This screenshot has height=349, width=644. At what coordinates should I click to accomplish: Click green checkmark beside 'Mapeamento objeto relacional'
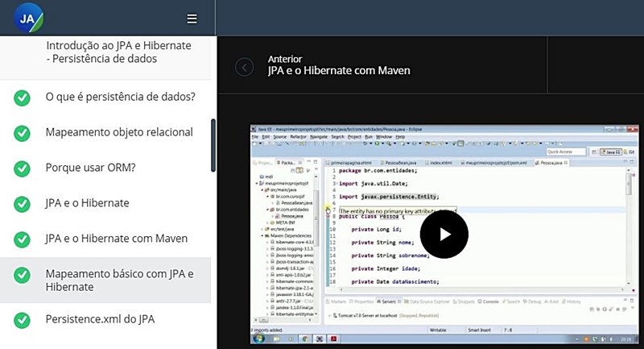(x=23, y=132)
